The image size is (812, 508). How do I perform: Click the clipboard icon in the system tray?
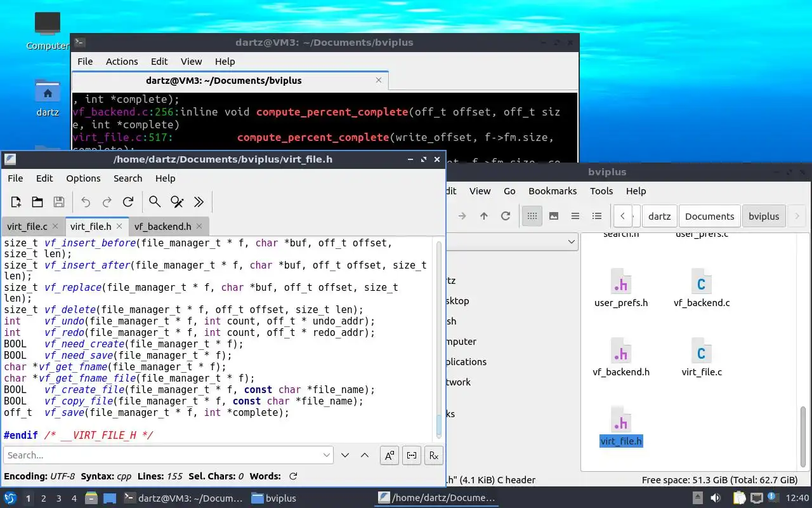pyautogui.click(x=739, y=498)
